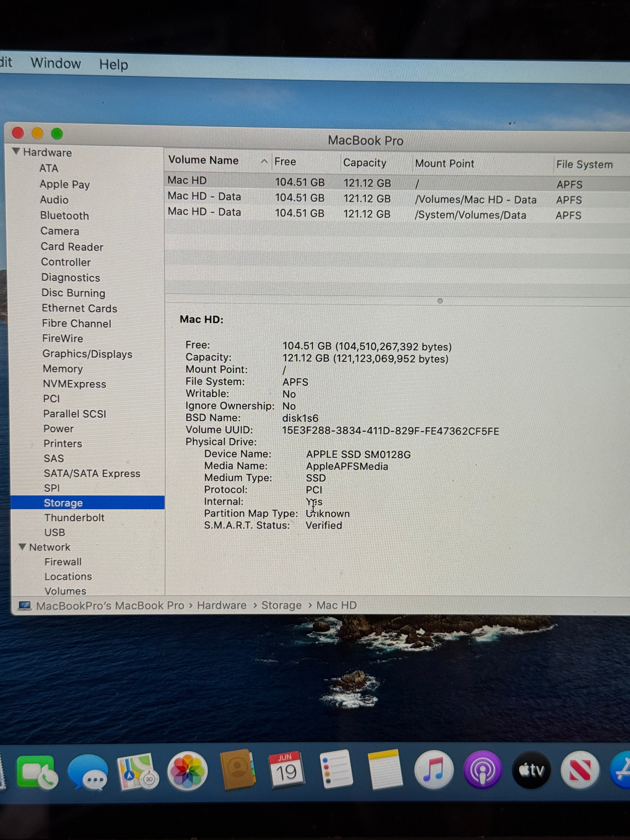Open the Help menu

click(114, 65)
